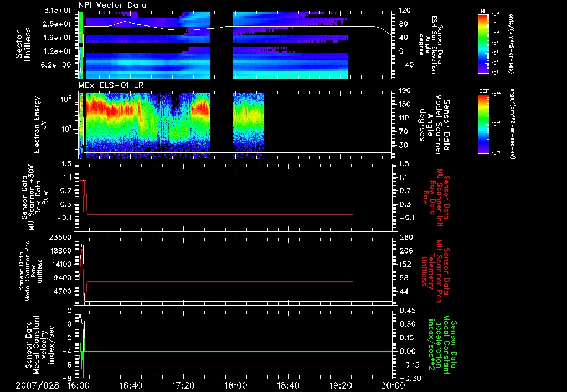Click the 'ESH Sun Elevation Angle' axis label
The height and width of the screenshot is (392, 567).
pyautogui.click(x=431, y=44)
